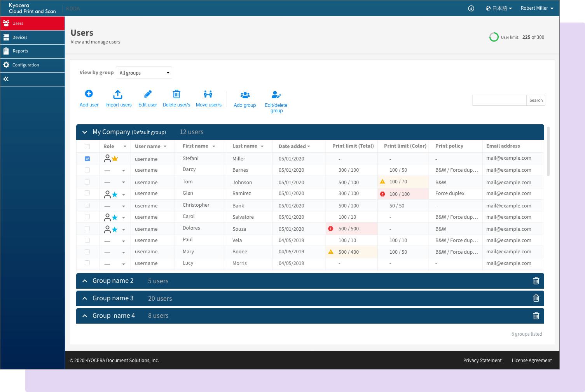Uncheck the checkbox for Stefani Miller
Image resolution: width=585 pixels, height=392 pixels.
(87, 159)
